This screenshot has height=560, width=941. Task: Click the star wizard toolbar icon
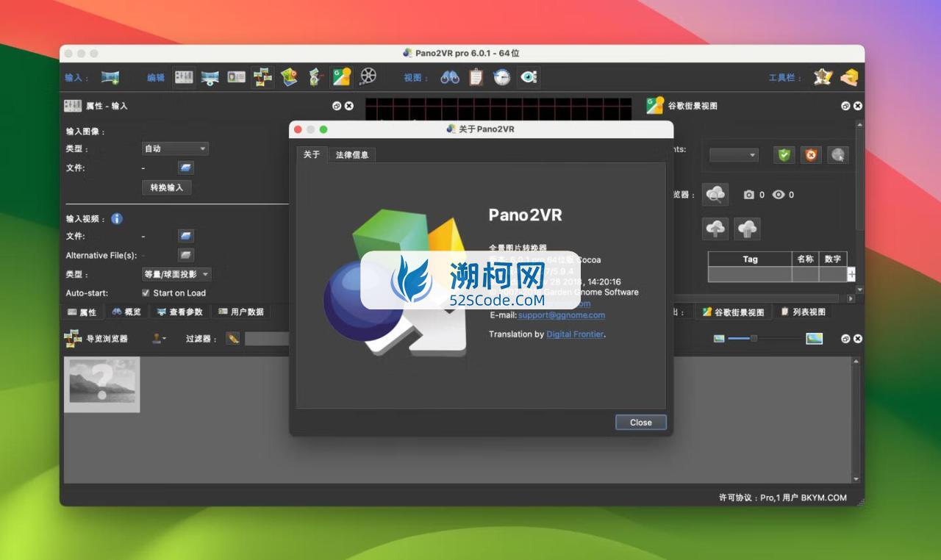click(823, 77)
